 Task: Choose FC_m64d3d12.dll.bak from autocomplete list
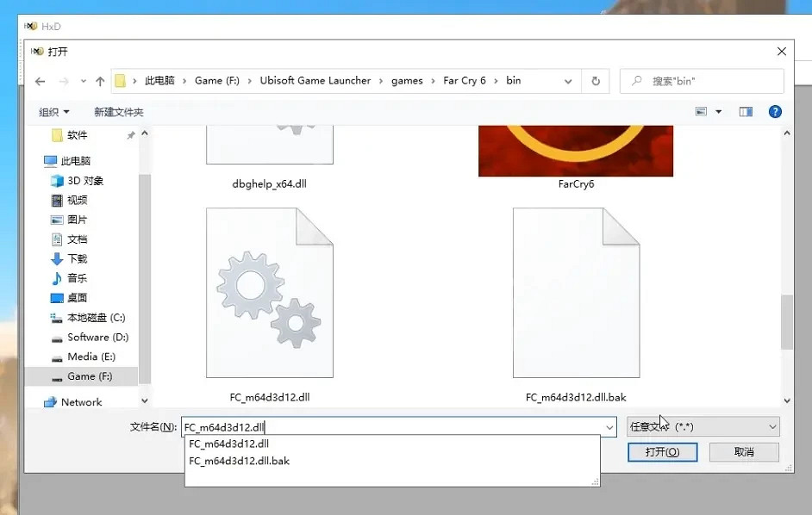tap(239, 461)
